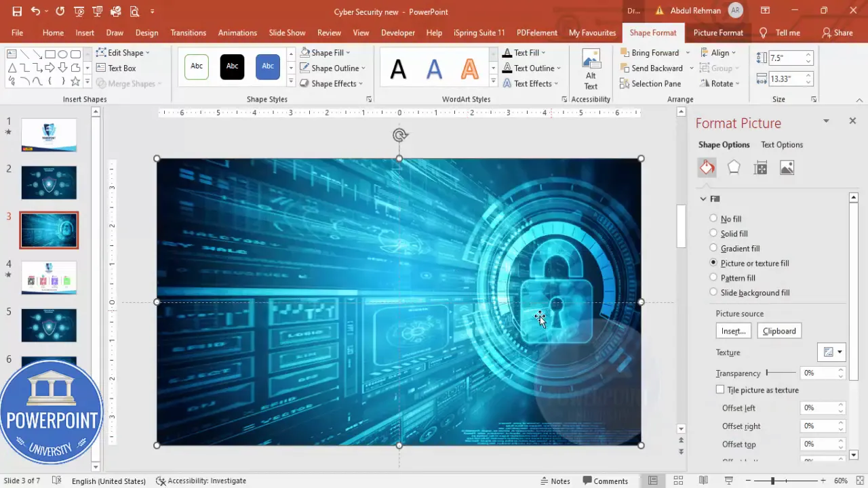Open the Align dropdown

point(717,52)
